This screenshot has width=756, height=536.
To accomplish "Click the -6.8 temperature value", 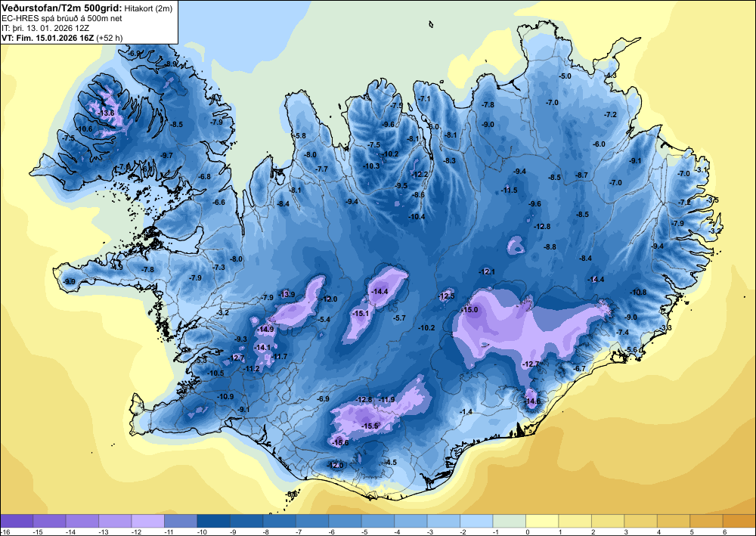I will (x=205, y=176).
